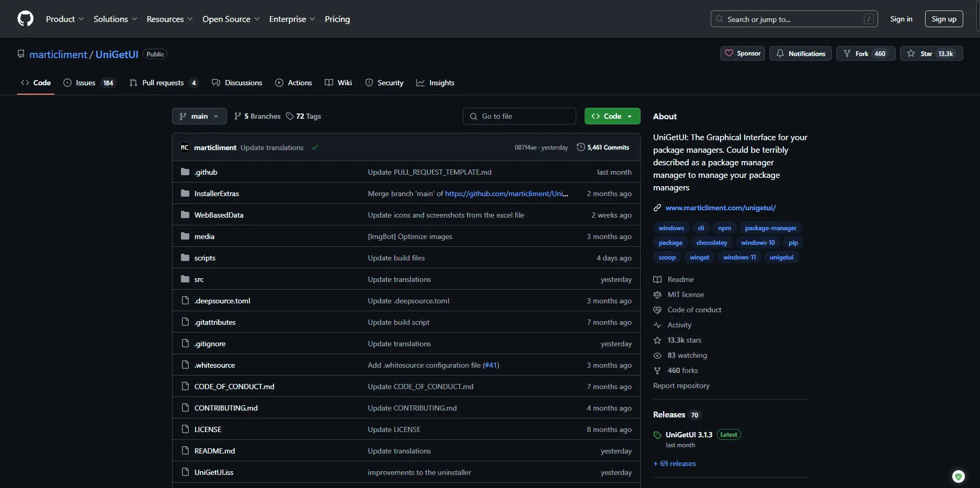This screenshot has height=488, width=980.
Task: Open the Enterprise dropdown
Action: point(292,19)
